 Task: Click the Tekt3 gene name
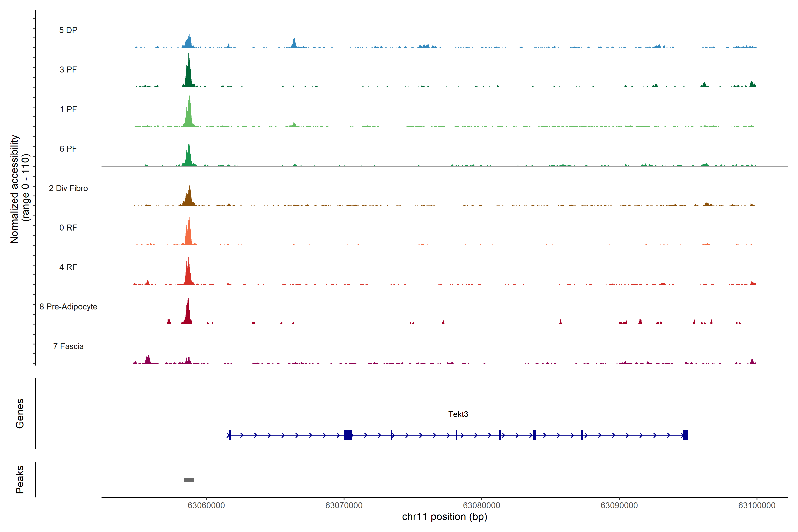click(458, 414)
